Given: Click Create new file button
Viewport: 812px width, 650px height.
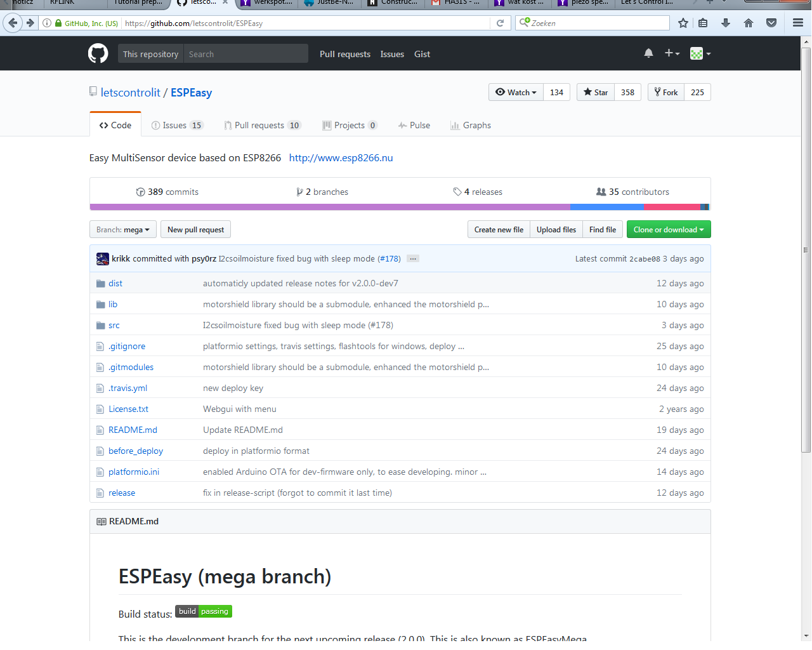Looking at the screenshot, I should coord(499,229).
